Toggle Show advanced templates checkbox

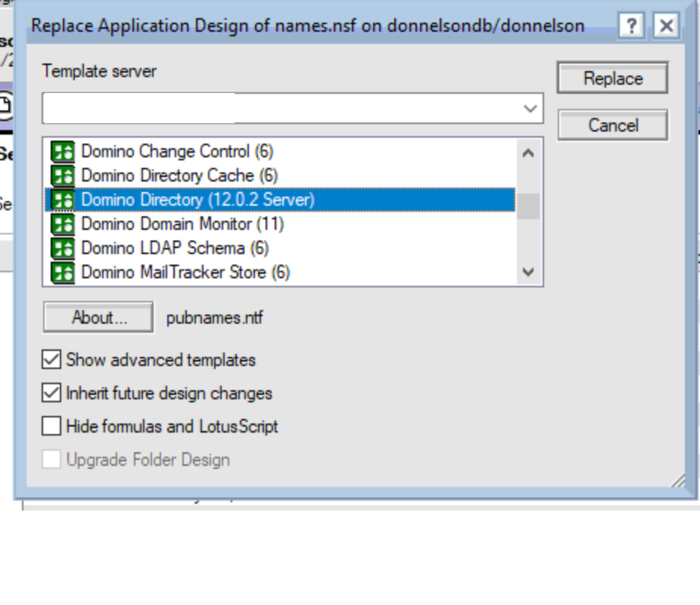[x=51, y=360]
